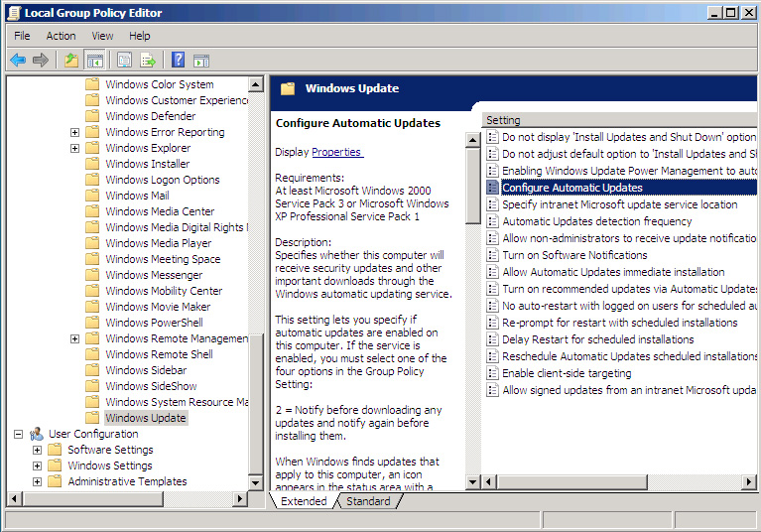Viewport: 761px width, 532px height.
Task: Click the Forward arrow toolbar icon
Action: (41, 61)
